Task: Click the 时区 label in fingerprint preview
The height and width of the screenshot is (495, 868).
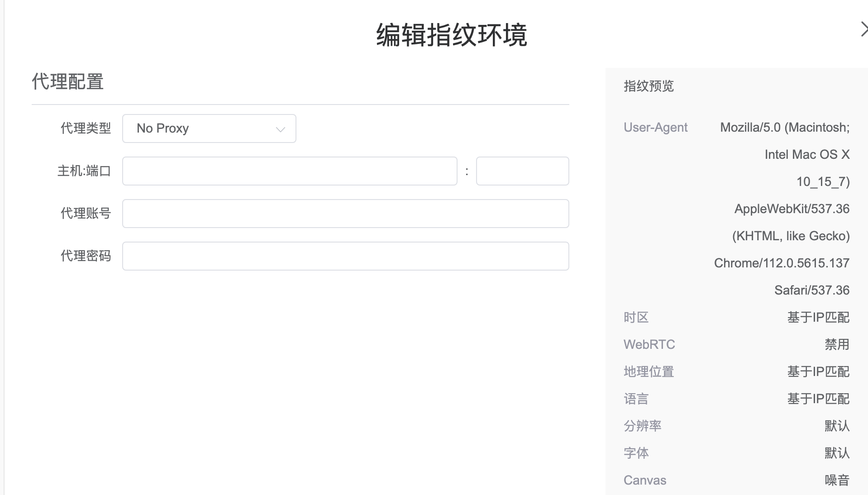Action: [636, 318]
